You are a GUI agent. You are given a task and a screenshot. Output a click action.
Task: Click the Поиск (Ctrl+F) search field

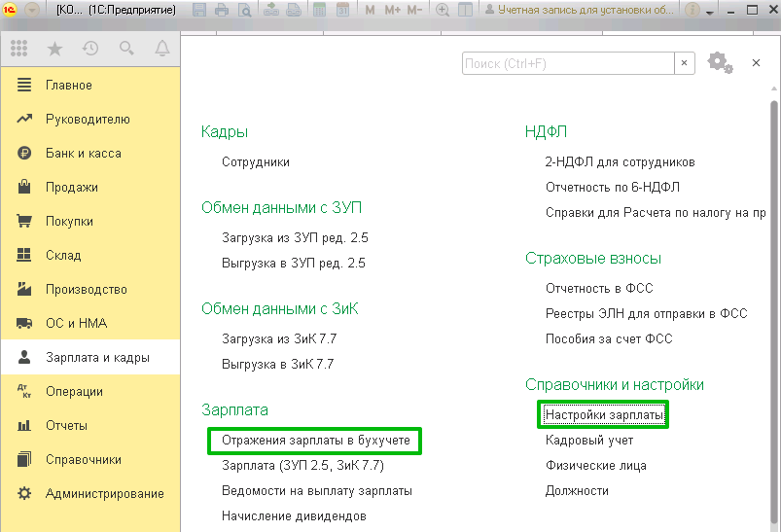568,63
